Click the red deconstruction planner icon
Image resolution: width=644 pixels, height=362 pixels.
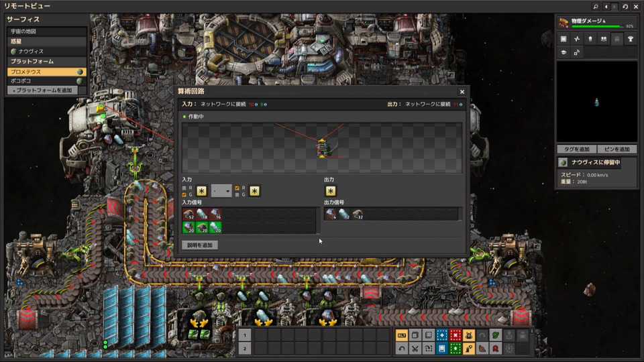[455, 335]
